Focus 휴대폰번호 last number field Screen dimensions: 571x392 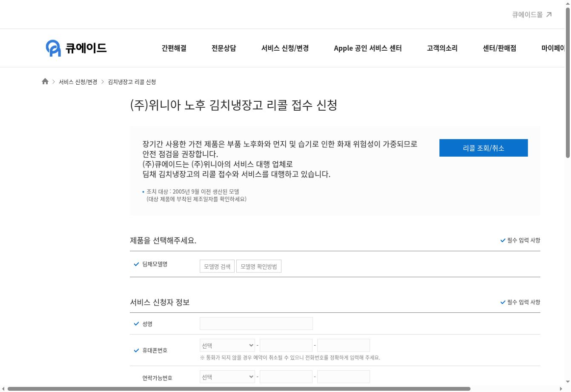[344, 345]
